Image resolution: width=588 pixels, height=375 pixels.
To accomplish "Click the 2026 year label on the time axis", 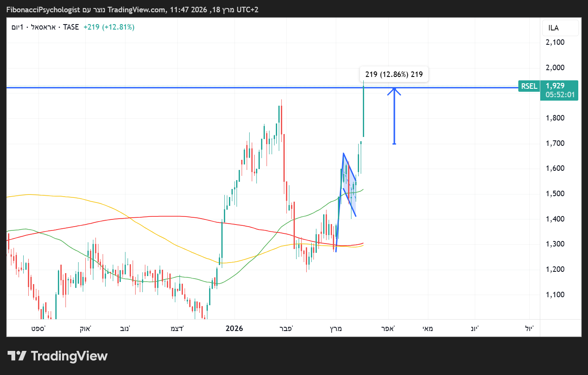I will coord(234,328).
